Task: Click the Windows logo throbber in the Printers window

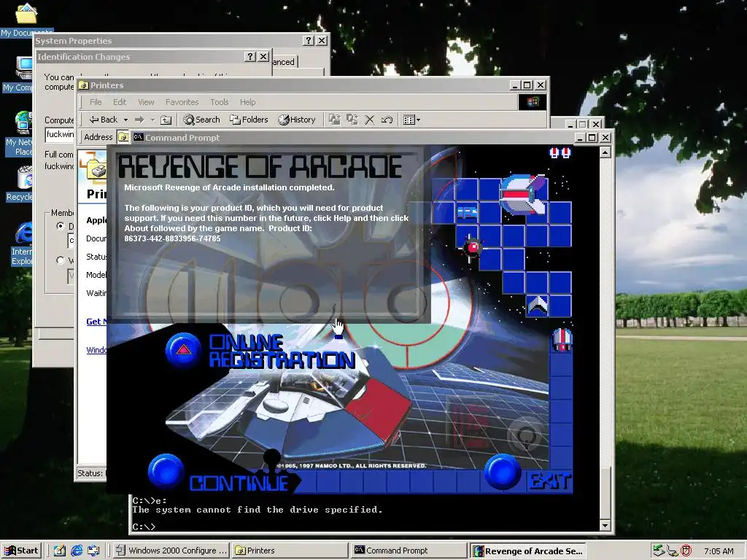Action: [x=532, y=102]
